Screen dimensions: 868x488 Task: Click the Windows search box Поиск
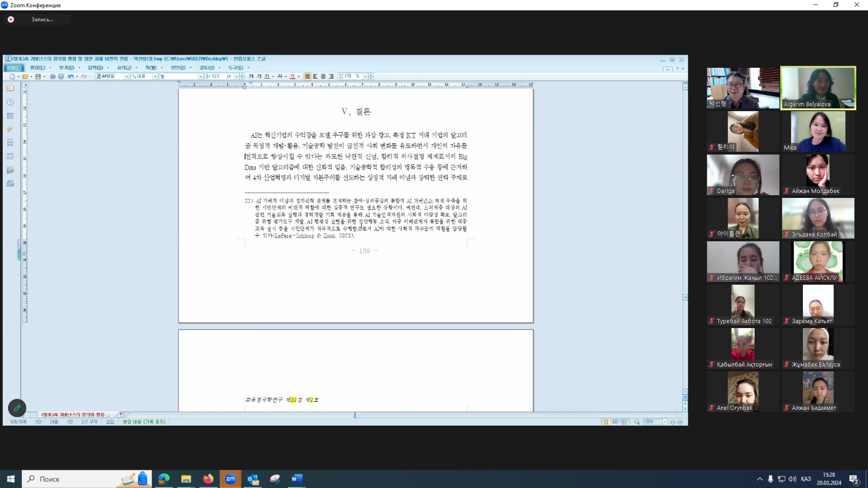[87, 479]
